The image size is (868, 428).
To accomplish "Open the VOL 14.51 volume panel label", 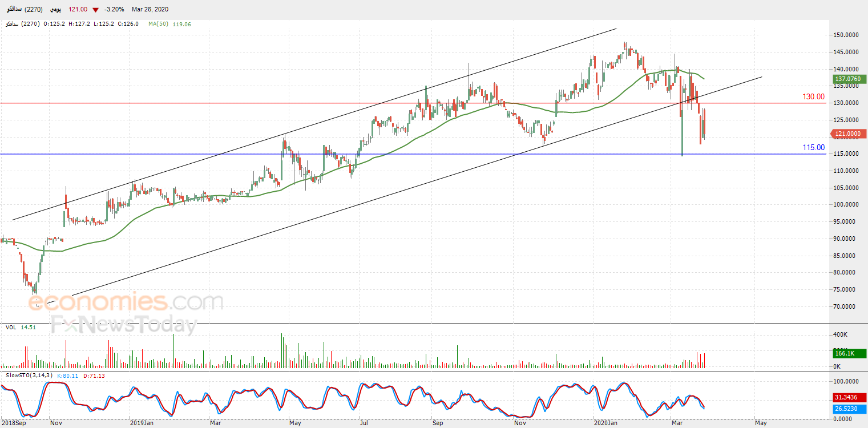I will (21, 327).
